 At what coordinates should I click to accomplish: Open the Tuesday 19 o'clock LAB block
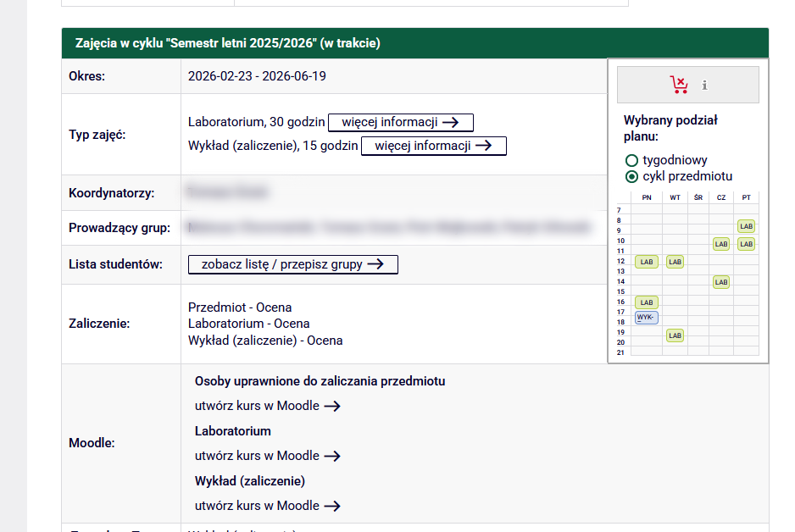click(675, 335)
